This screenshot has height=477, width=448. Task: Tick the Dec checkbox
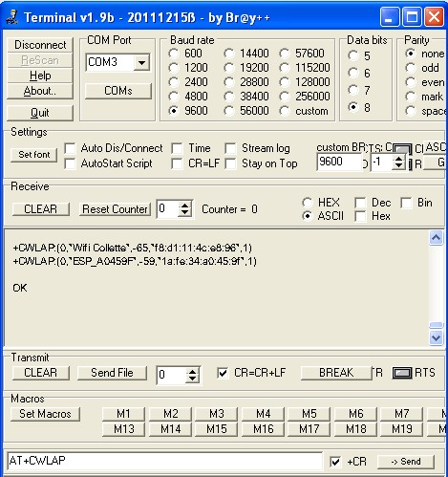(x=360, y=203)
